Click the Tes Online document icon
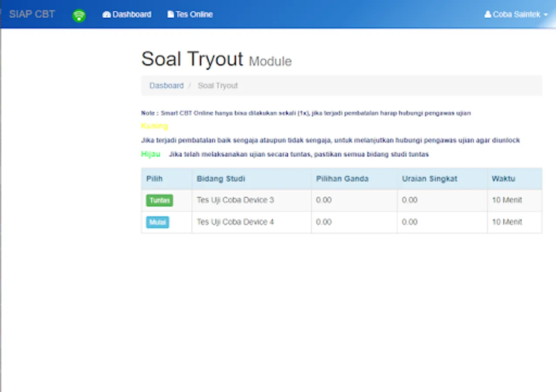 tap(170, 14)
